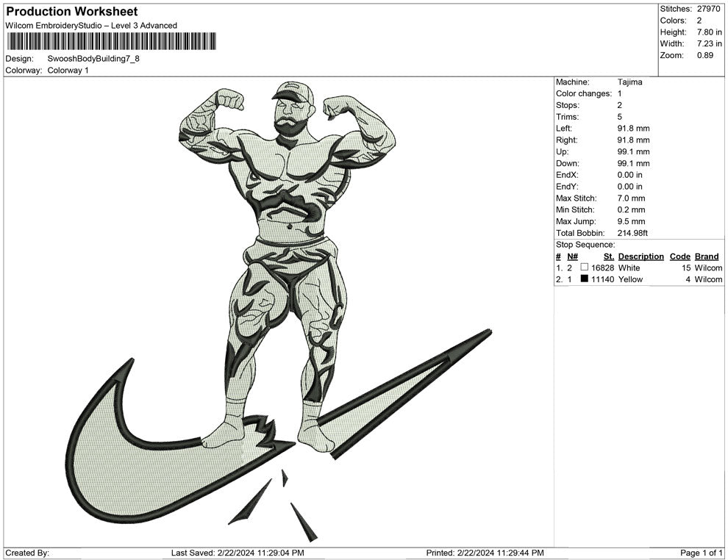The width and height of the screenshot is (728, 560).
Task: Click the Machine value 'Tajima'
Action: coord(629,82)
